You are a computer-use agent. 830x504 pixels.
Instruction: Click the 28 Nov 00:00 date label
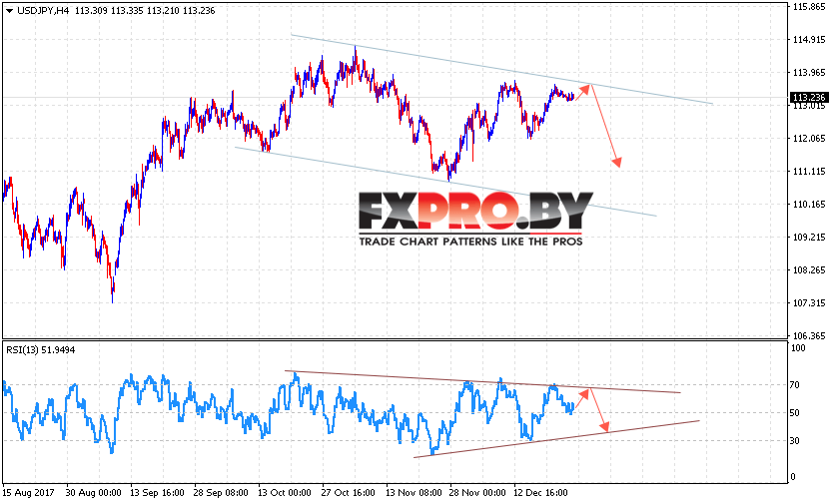tap(477, 492)
